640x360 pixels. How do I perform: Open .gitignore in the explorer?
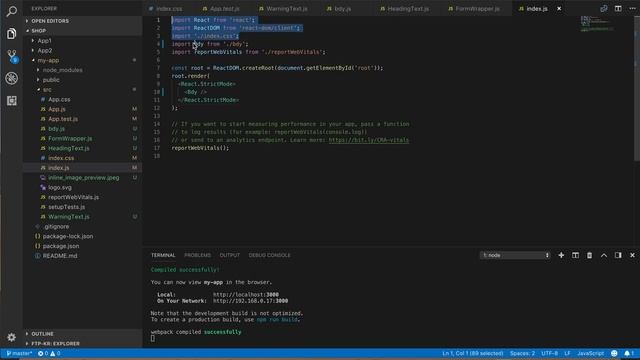(x=56, y=227)
